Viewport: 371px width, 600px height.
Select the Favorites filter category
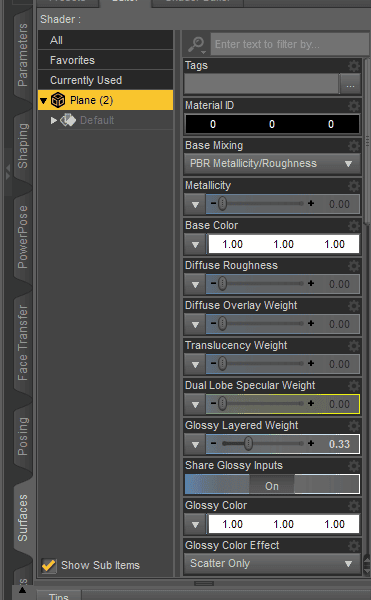click(105, 60)
